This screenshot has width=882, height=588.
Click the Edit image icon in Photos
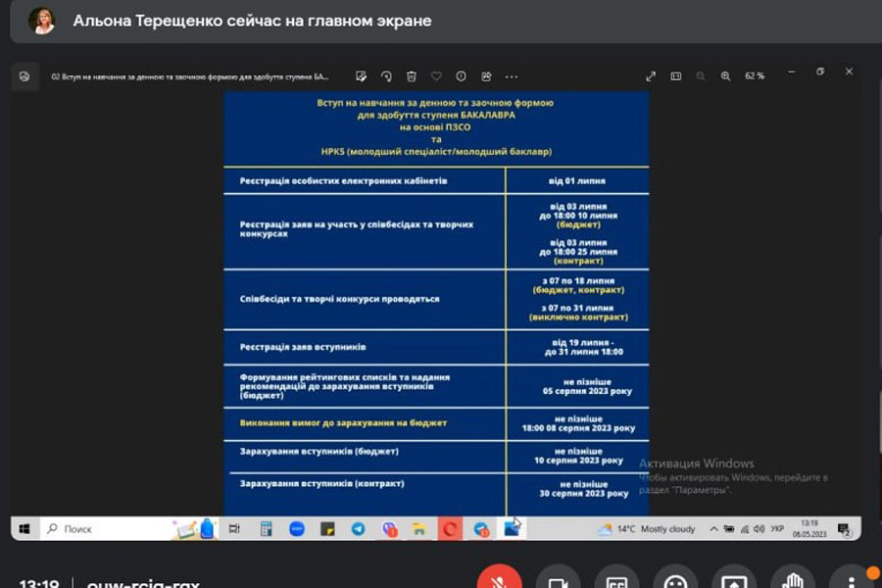pos(361,76)
